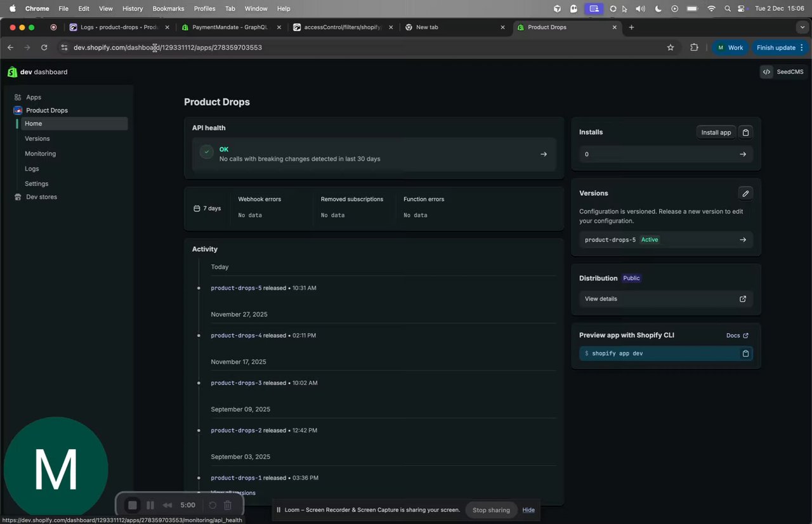Image resolution: width=812 pixels, height=524 pixels.
Task: Open the File menu
Action: click(63, 8)
